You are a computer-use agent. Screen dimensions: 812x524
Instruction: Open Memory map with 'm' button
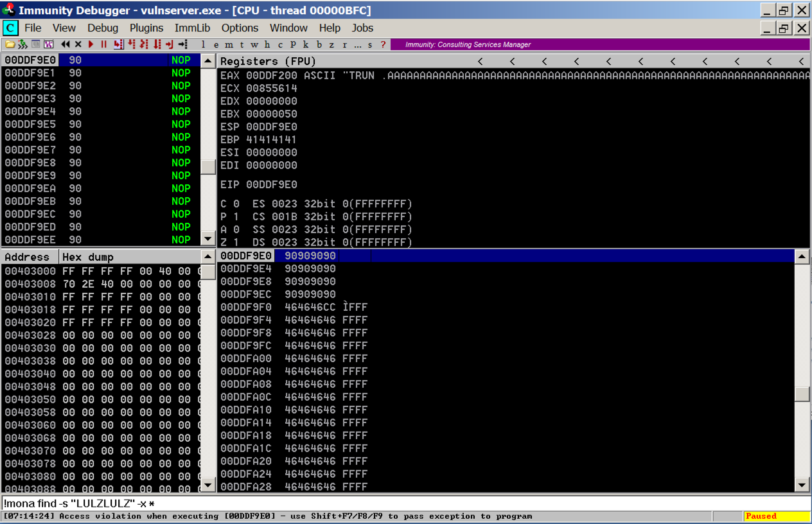(229, 44)
